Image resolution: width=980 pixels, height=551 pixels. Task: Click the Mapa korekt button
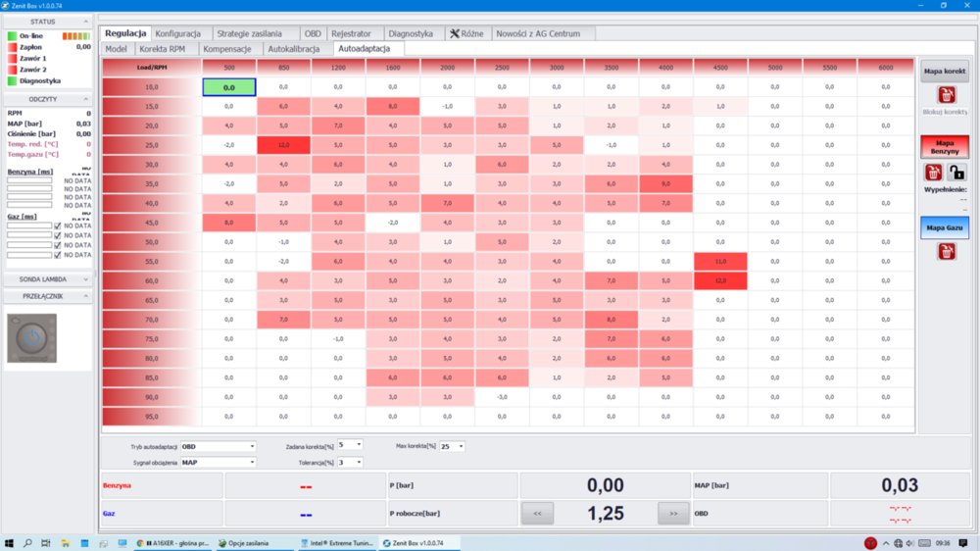tap(945, 72)
